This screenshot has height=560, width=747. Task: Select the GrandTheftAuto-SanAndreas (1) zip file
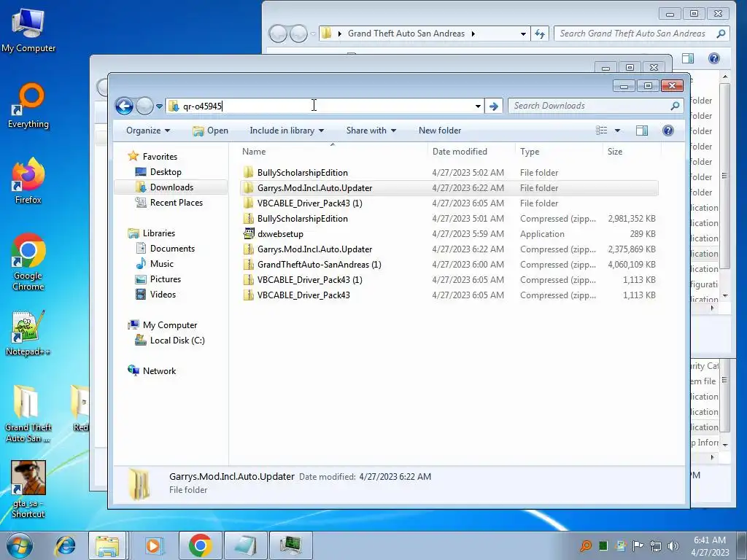coord(449,264)
